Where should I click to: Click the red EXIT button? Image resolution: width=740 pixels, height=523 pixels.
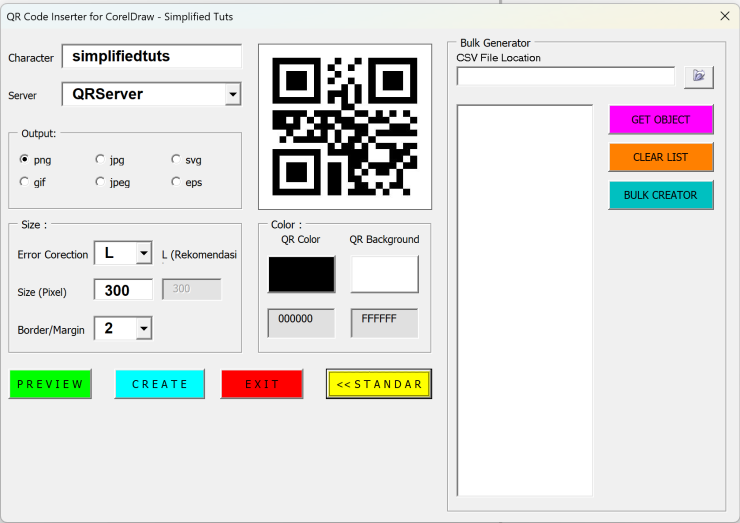tap(262, 384)
